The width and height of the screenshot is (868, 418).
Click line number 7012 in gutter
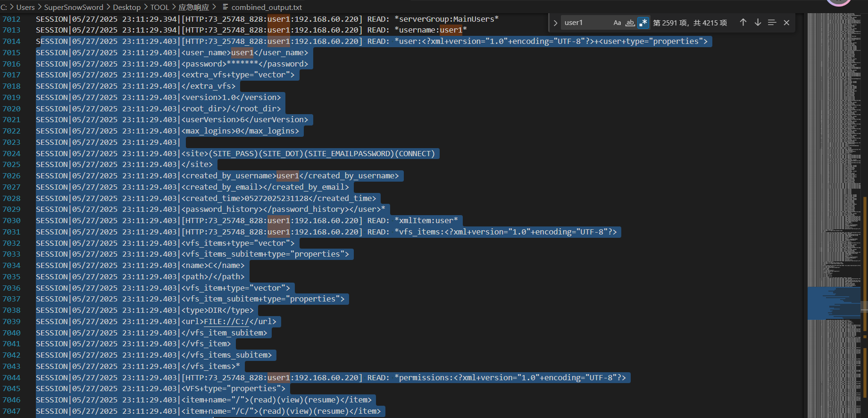[x=11, y=19]
